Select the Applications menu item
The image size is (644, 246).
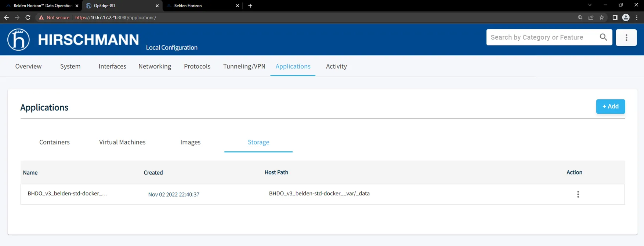click(x=293, y=66)
